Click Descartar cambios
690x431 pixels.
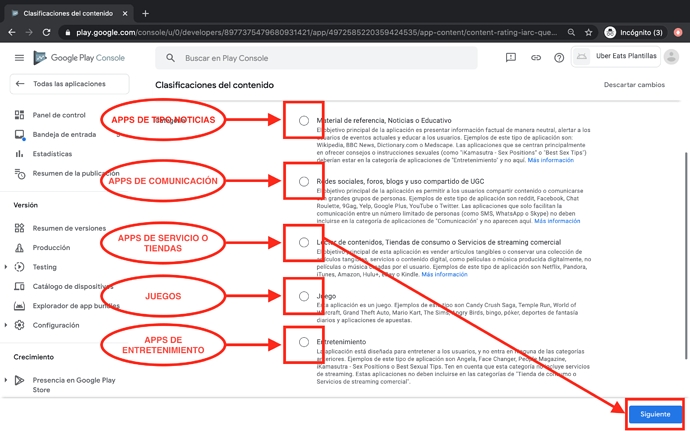point(634,85)
